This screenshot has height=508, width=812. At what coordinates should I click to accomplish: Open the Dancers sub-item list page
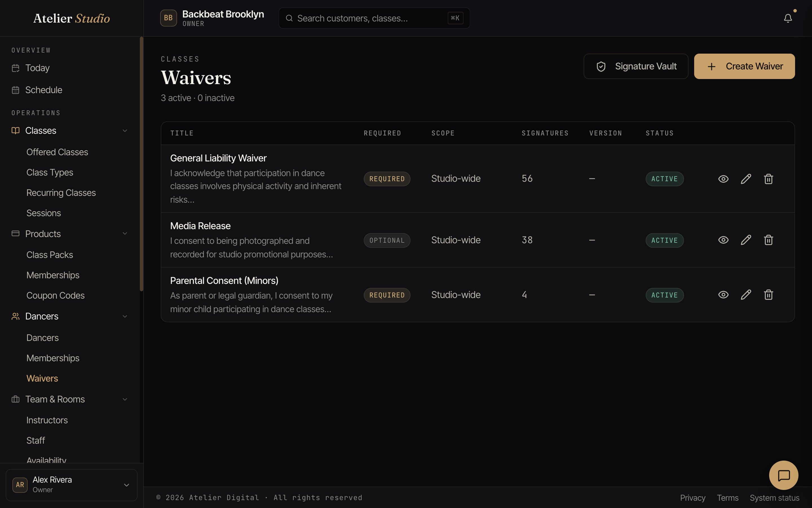tap(43, 338)
